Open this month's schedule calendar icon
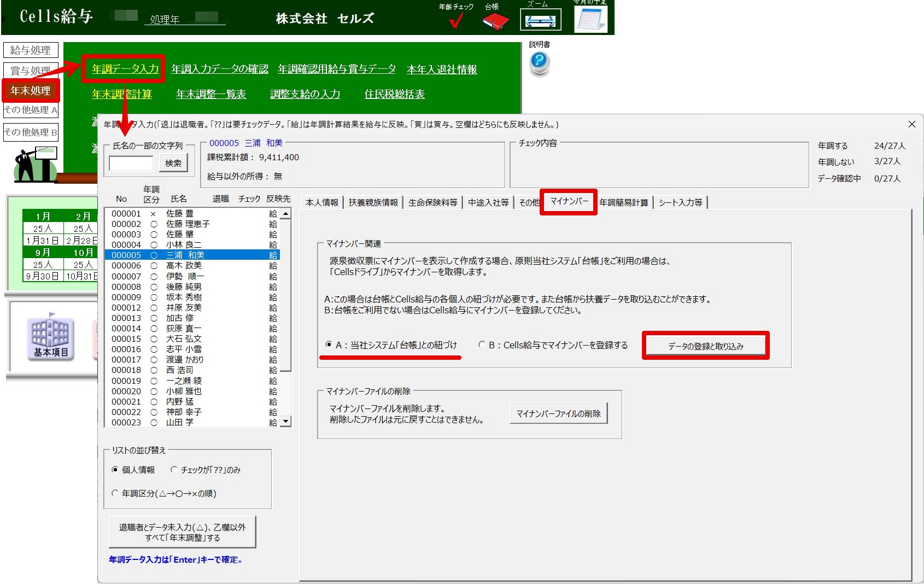This screenshot has width=924, height=584. point(590,20)
